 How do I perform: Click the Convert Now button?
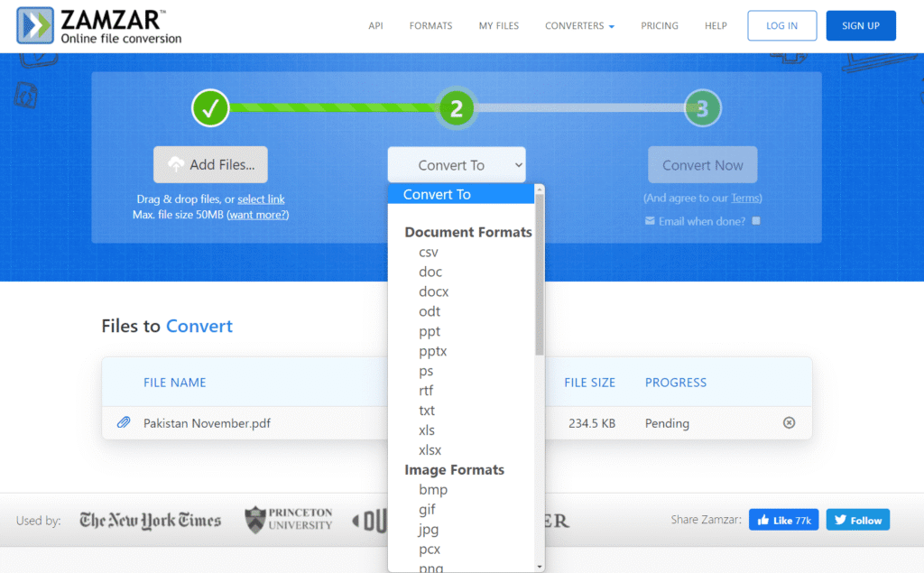tap(702, 164)
